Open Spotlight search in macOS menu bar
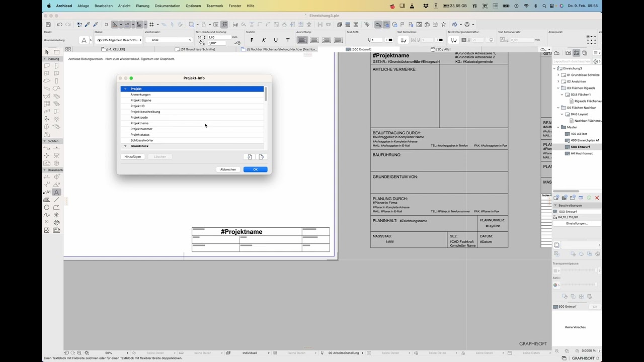This screenshot has height=362, width=644. point(544,6)
